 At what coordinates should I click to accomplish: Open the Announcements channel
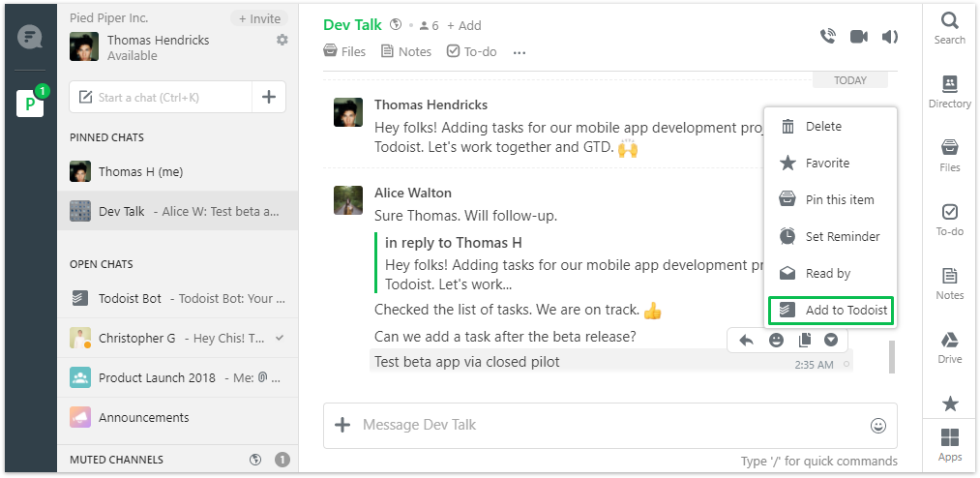pos(177,417)
